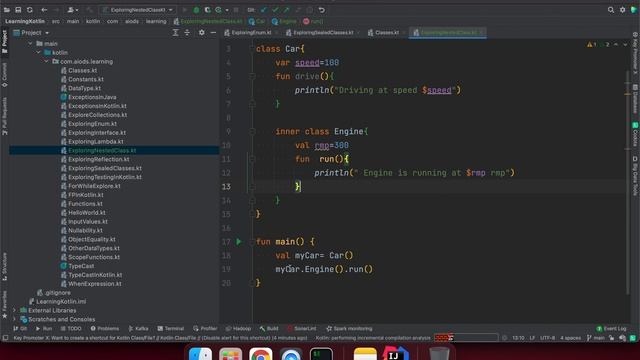Screen dimensions: 640x360
Task: Click the rollback/undo arrow toolbar icon
Action: 322,10
